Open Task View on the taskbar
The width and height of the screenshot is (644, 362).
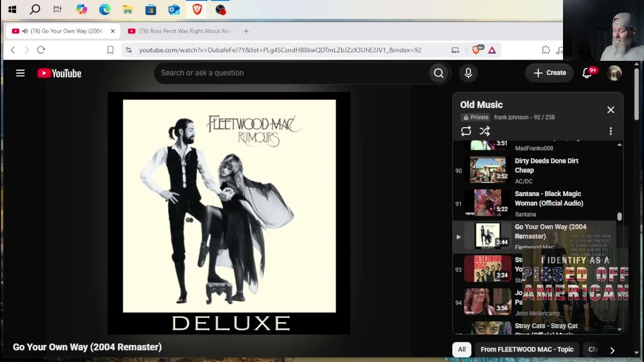pyautogui.click(x=57, y=9)
